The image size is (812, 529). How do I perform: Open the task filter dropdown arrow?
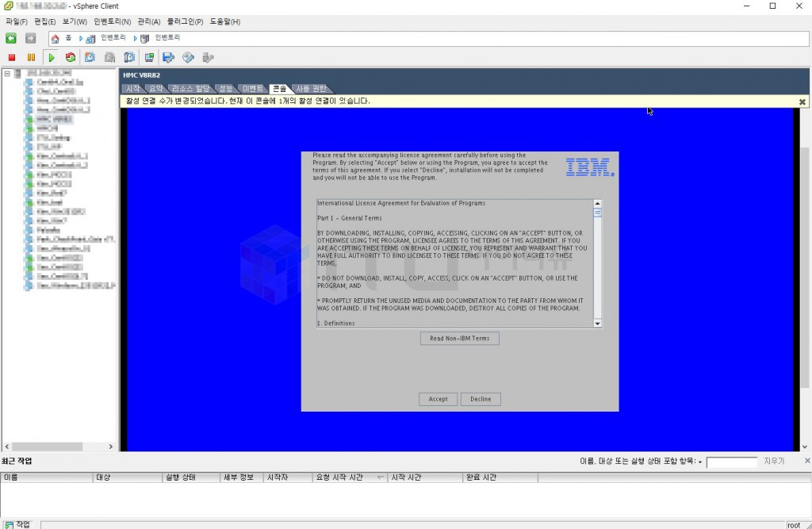coord(700,462)
